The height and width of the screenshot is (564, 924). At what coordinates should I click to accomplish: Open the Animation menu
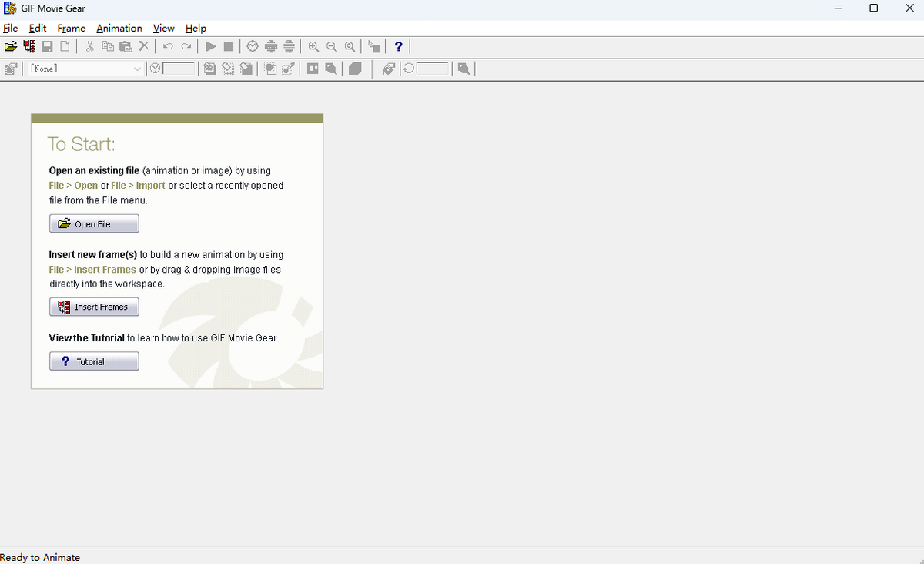pos(119,28)
